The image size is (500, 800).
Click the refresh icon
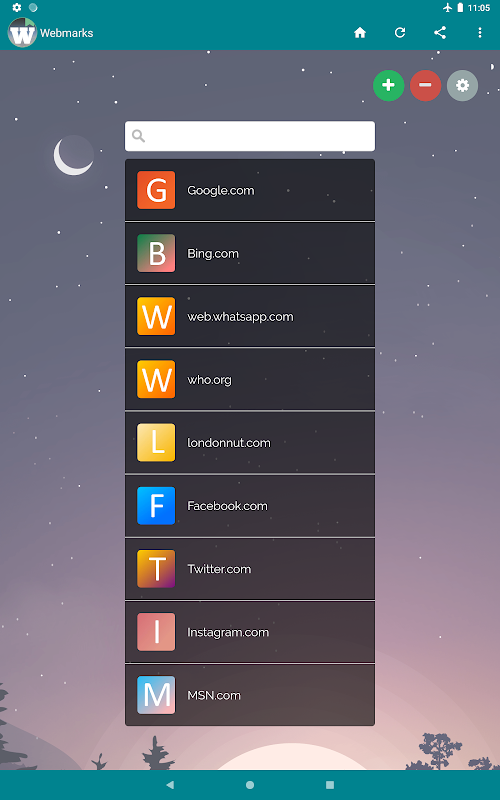click(400, 33)
